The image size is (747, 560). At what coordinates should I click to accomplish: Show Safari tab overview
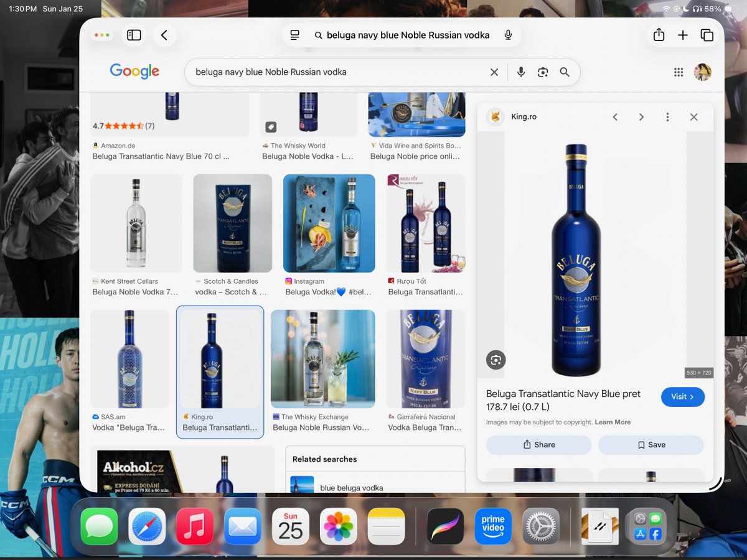point(708,35)
